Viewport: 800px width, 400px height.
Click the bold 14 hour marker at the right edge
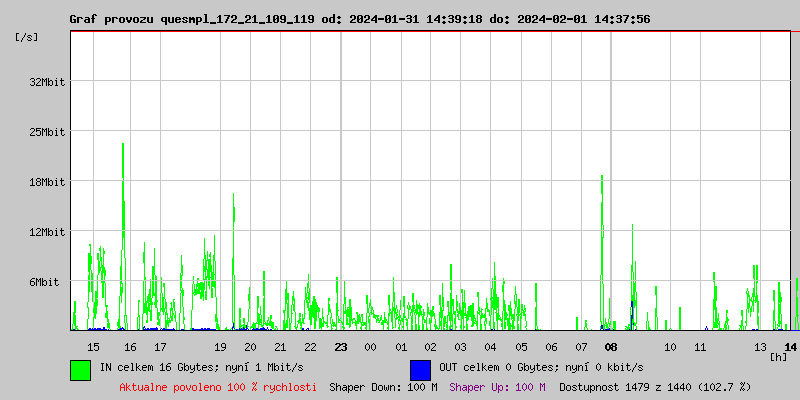pyautogui.click(x=790, y=347)
